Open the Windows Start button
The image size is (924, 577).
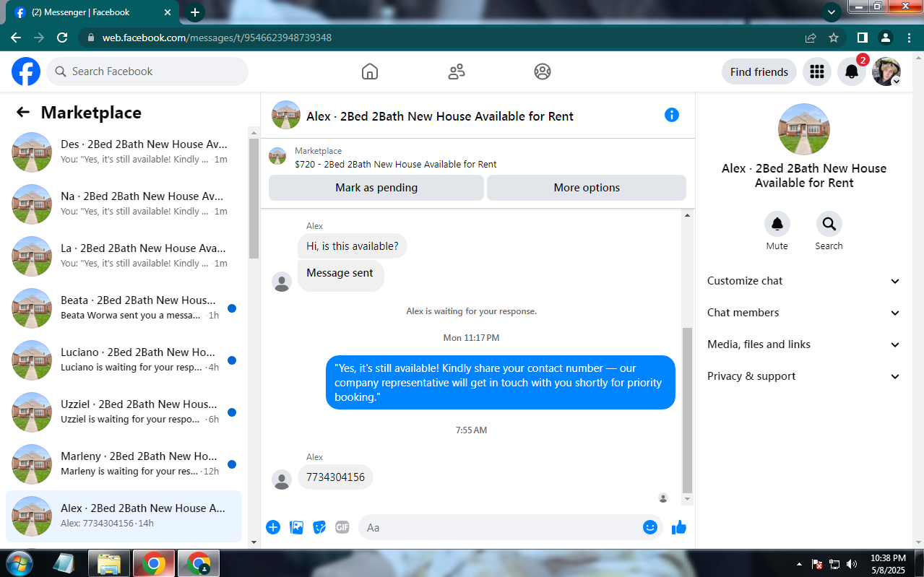point(20,563)
